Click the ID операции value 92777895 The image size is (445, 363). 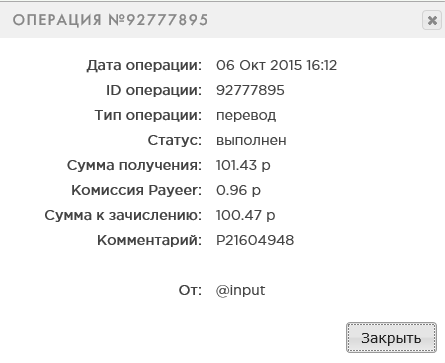click(250, 90)
